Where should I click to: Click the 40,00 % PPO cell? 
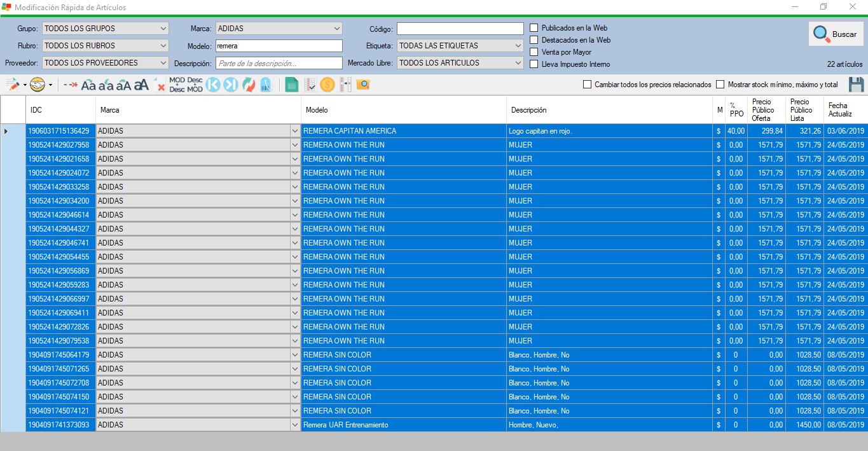[736, 131]
